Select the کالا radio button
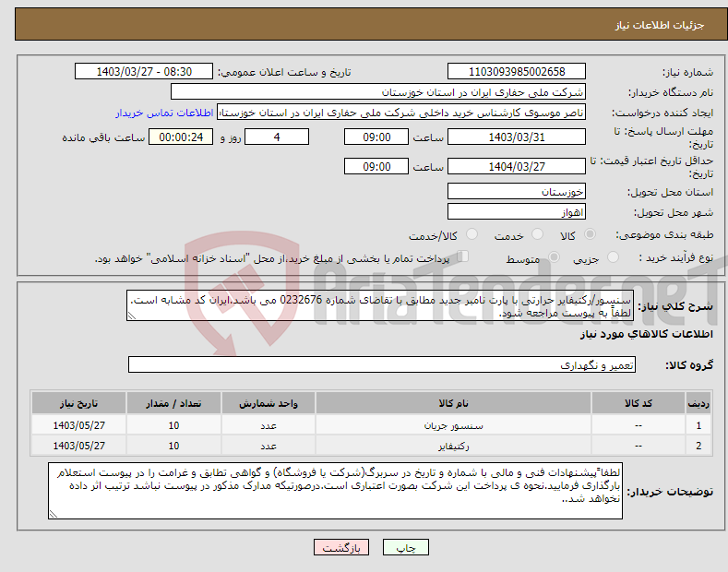The height and width of the screenshot is (572, 728). [590, 234]
